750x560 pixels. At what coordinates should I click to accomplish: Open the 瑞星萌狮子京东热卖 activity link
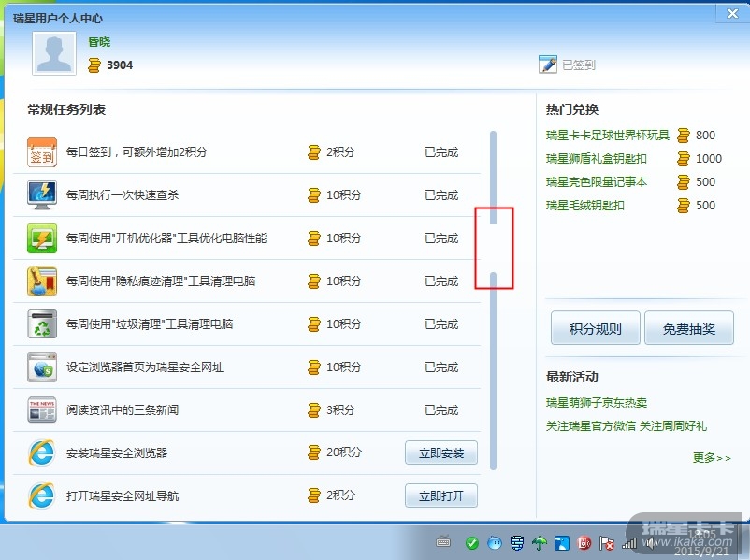click(x=596, y=403)
